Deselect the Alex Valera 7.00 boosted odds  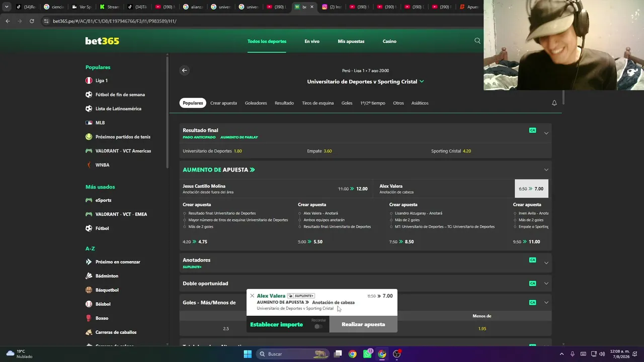(531, 189)
